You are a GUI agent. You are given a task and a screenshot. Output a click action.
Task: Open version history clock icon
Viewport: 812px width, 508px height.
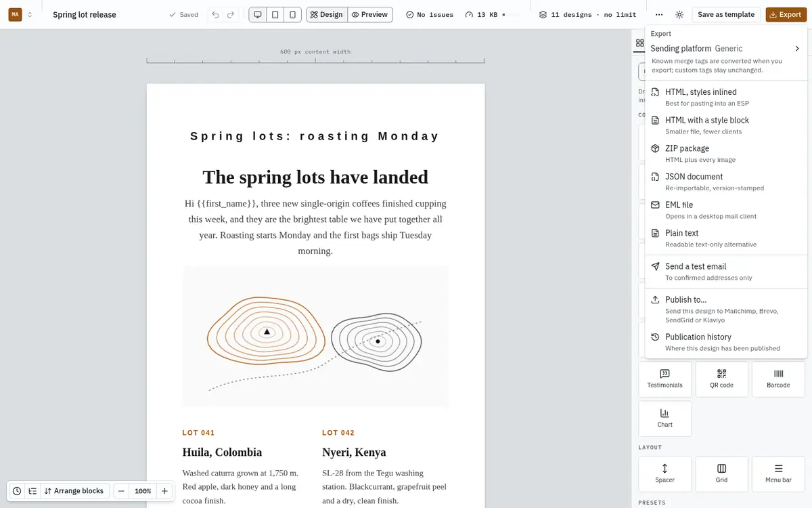[x=17, y=491]
